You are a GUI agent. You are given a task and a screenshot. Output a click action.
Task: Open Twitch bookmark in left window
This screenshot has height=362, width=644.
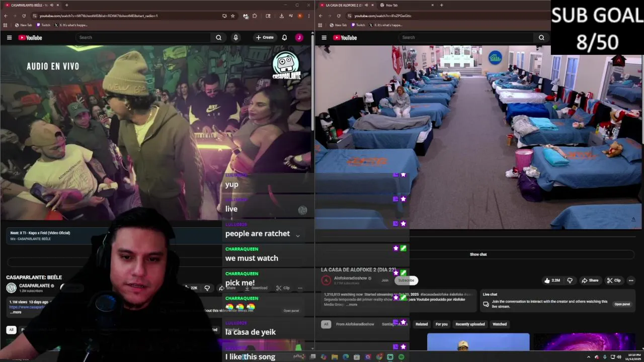tap(43, 25)
